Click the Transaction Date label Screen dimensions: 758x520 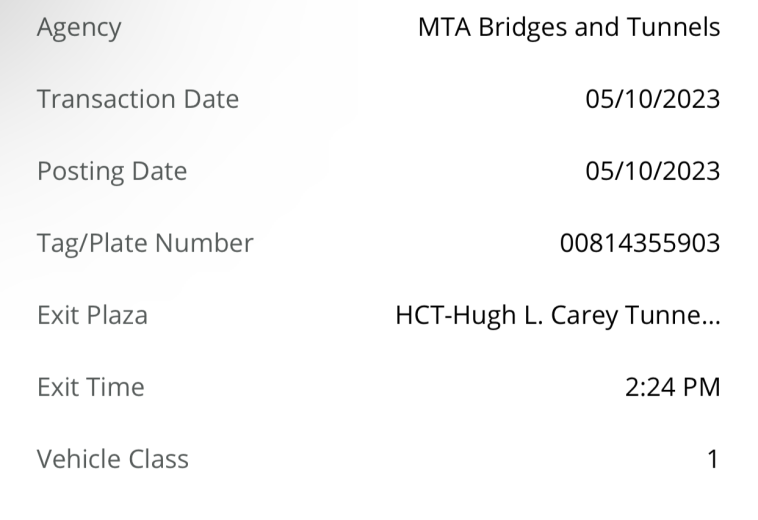pyautogui.click(x=138, y=99)
